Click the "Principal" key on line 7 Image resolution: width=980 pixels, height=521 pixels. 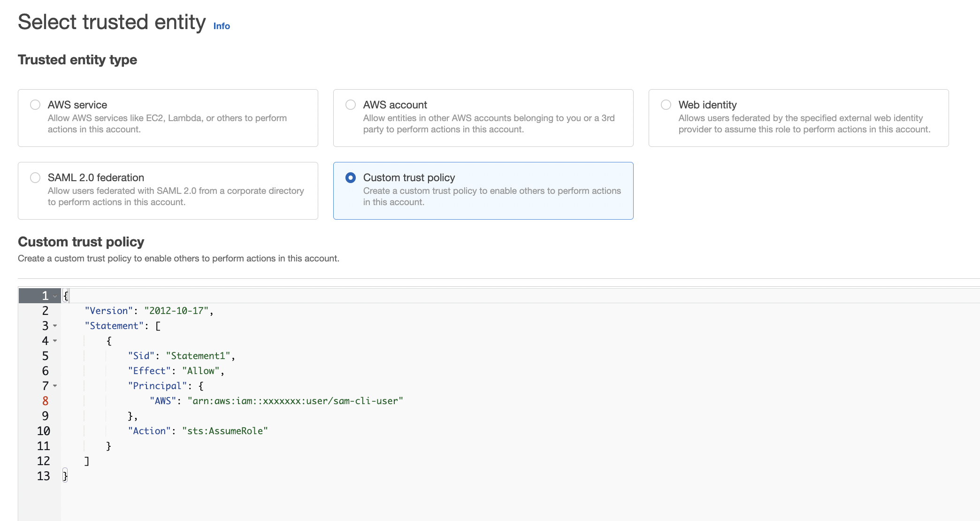(158, 386)
